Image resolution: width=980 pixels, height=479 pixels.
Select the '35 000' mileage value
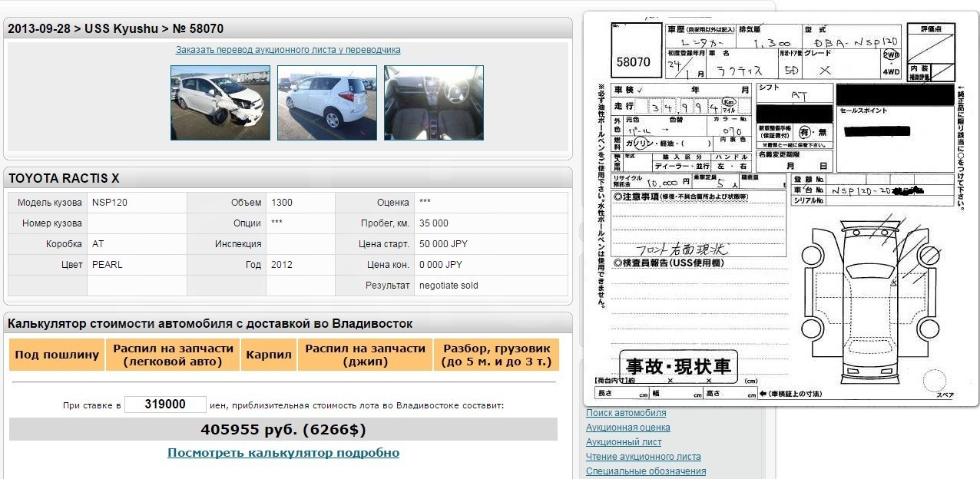point(434,223)
